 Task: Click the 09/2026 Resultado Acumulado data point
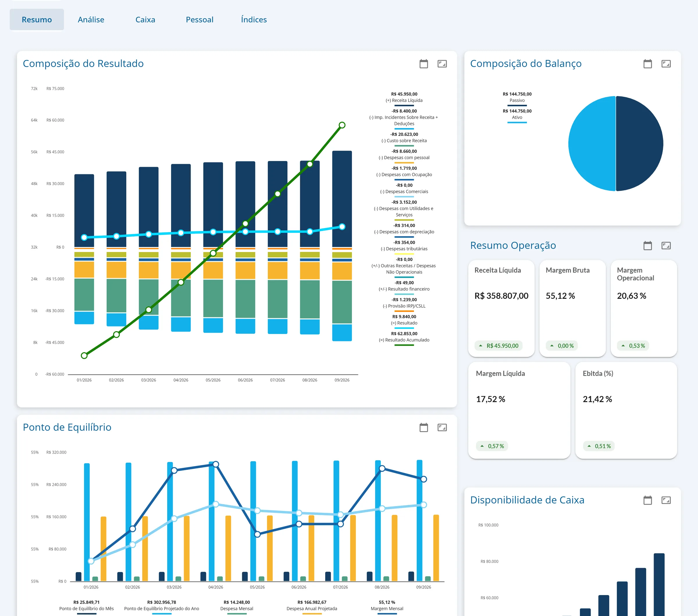pos(342,125)
